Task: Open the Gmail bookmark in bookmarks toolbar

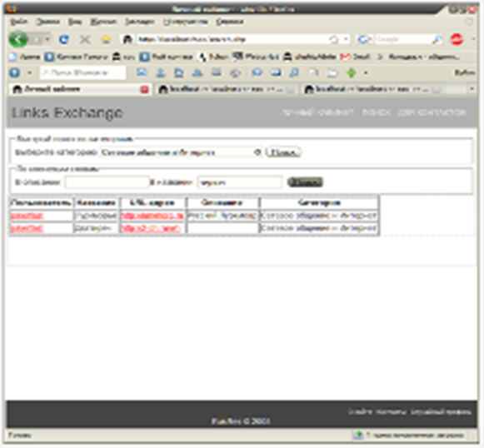Action: pos(355,57)
